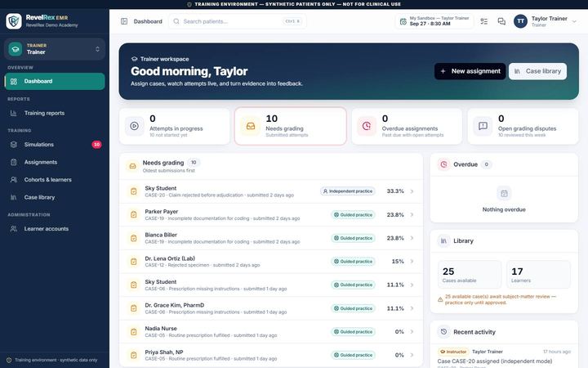
Task: Click clipboard icon on Bianca Biller row
Action: click(x=133, y=238)
